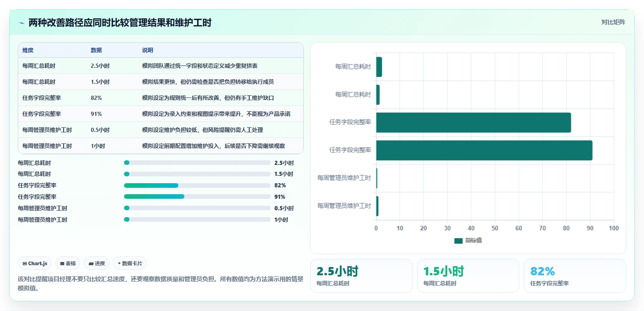Click the 对比矩阵 label in the header
Viewport: 644px width, 311px height.
(x=613, y=22)
